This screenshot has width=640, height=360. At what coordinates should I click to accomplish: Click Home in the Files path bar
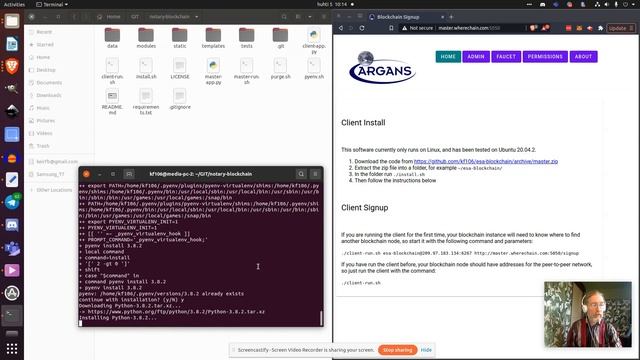109,17
